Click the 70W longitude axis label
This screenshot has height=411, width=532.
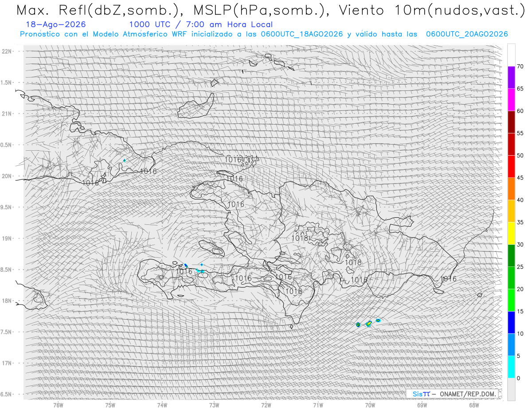pyautogui.click(x=370, y=405)
